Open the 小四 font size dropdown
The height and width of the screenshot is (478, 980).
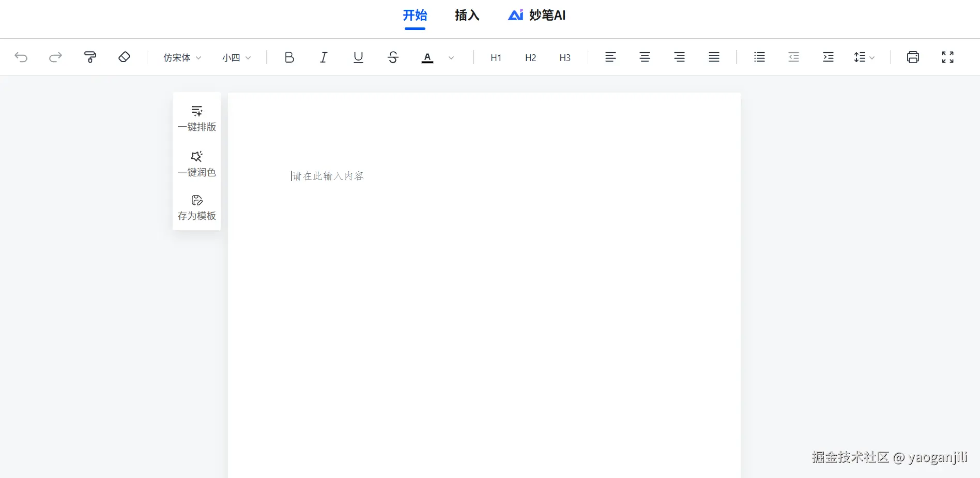tap(237, 57)
